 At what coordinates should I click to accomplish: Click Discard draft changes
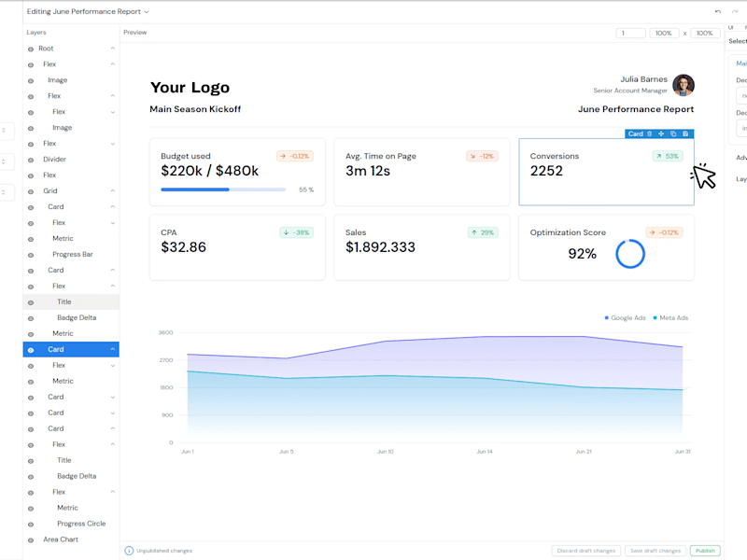coord(586,551)
